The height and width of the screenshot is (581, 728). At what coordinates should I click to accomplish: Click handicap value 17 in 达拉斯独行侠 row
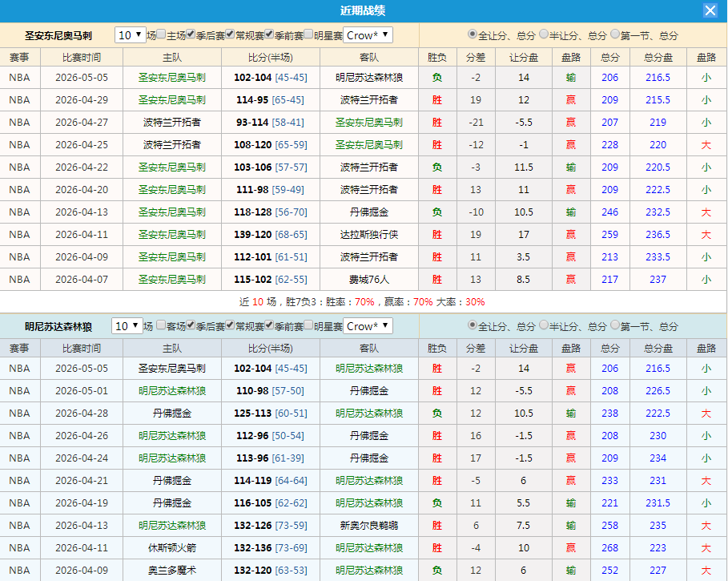click(523, 235)
